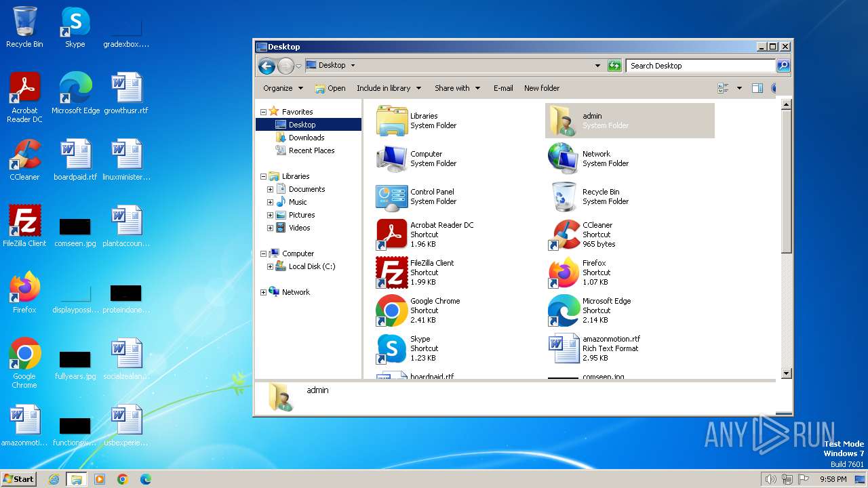Expand the Local Disk (C:) node
The width and height of the screenshot is (868, 488).
click(x=270, y=266)
